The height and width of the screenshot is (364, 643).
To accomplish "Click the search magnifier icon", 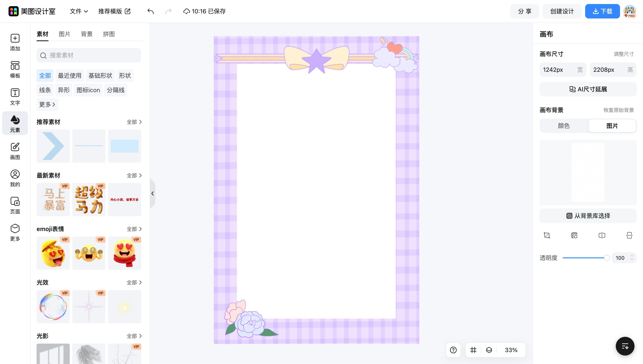I will tap(43, 55).
